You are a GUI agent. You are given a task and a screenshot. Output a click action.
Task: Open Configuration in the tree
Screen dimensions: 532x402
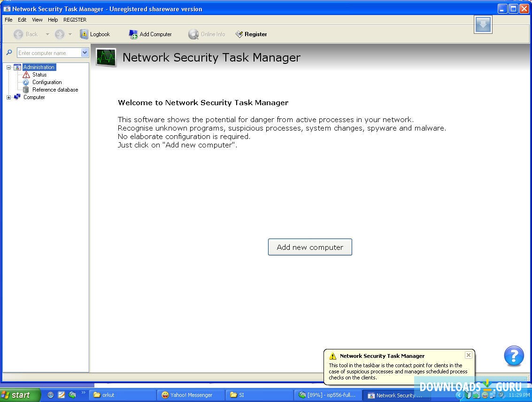coord(47,82)
